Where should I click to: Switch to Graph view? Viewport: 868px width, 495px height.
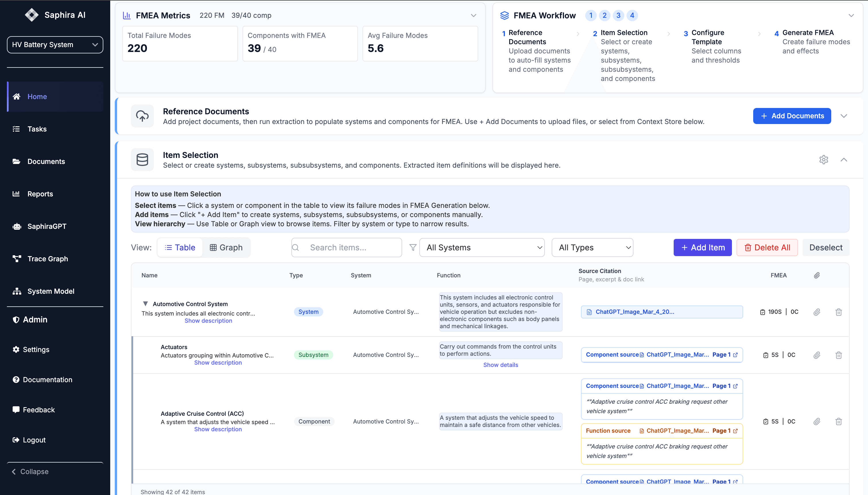226,247
